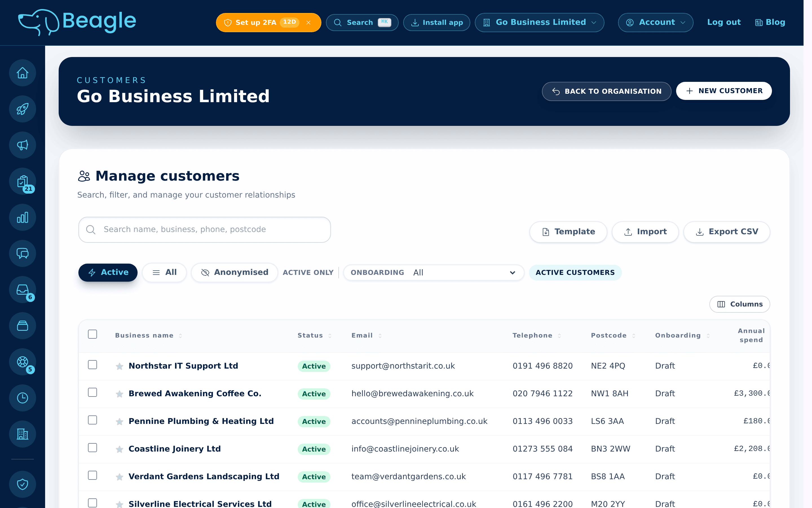
Task: Sort by Business name column arrows
Action: (180, 336)
